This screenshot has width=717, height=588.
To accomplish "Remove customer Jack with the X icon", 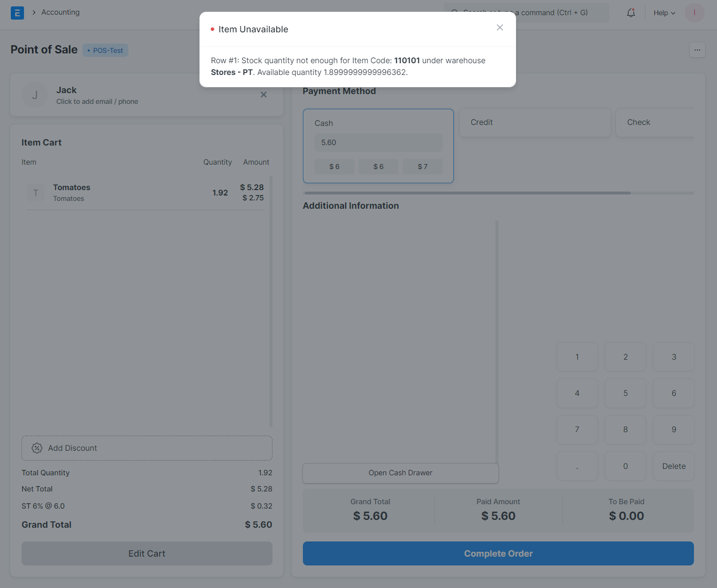I will point(264,95).
